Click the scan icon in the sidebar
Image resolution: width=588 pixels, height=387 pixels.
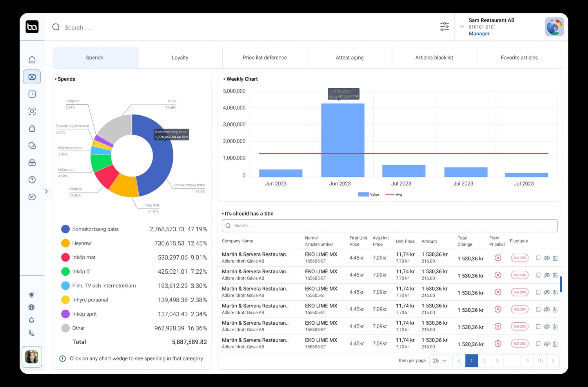[32, 111]
